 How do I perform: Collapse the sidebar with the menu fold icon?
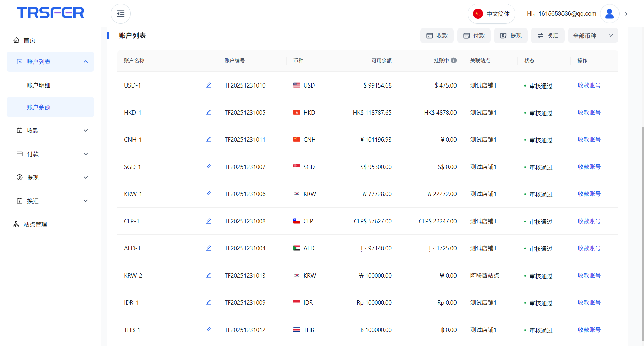point(120,14)
